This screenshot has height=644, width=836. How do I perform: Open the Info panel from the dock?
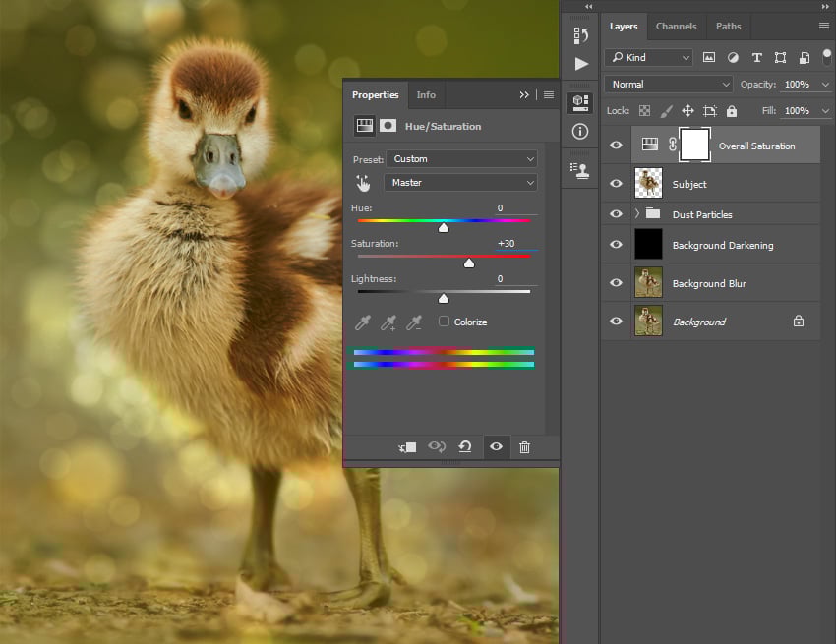point(579,131)
